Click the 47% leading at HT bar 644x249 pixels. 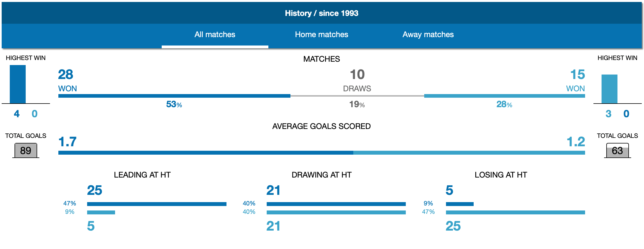(x=157, y=204)
